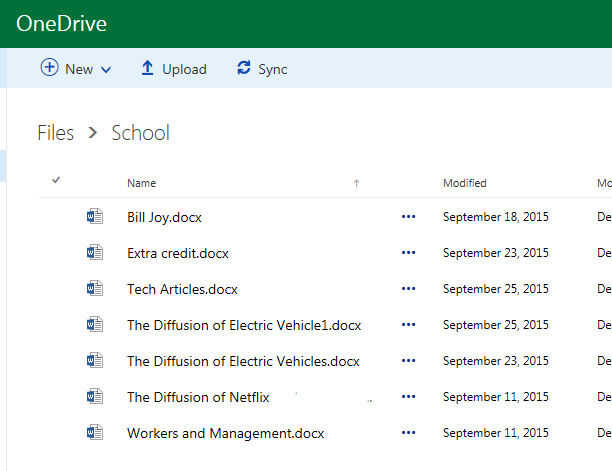Open ellipsis menu for Workers and Management.docx
The image size is (612, 471).
408,433
